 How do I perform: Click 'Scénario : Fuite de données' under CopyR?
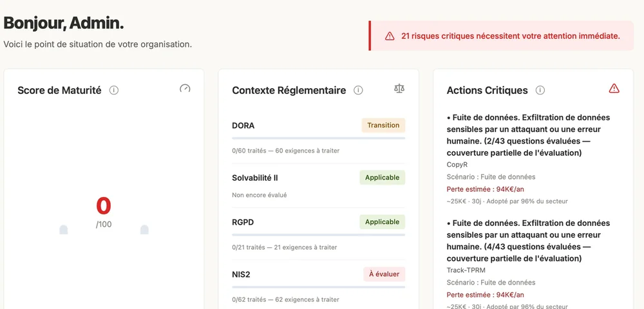(491, 177)
